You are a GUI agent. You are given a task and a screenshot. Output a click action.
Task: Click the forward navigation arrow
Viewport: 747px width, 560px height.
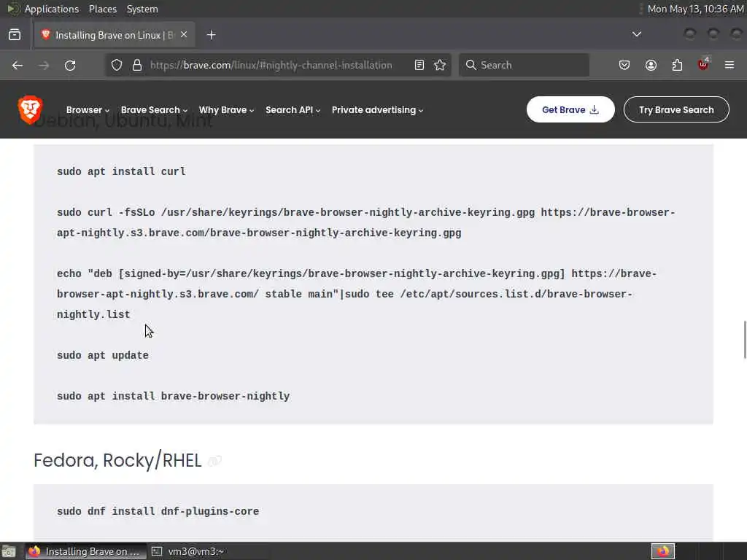[x=44, y=65]
